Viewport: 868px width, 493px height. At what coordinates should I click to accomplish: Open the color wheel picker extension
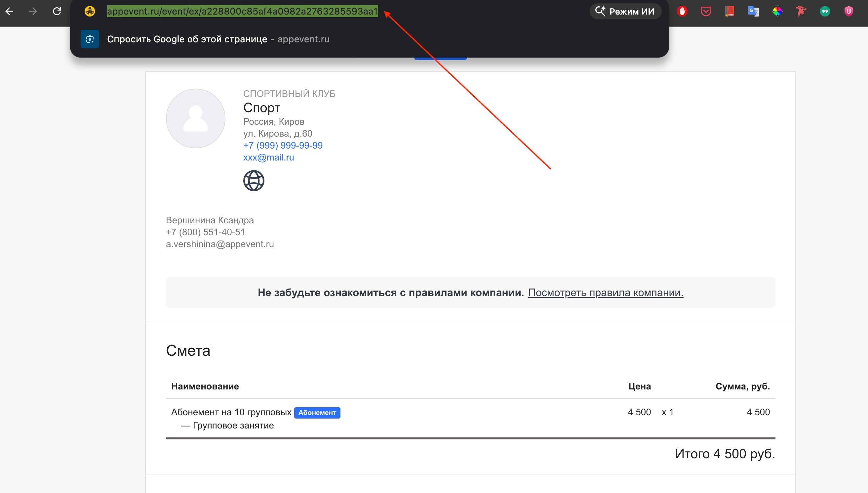777,12
